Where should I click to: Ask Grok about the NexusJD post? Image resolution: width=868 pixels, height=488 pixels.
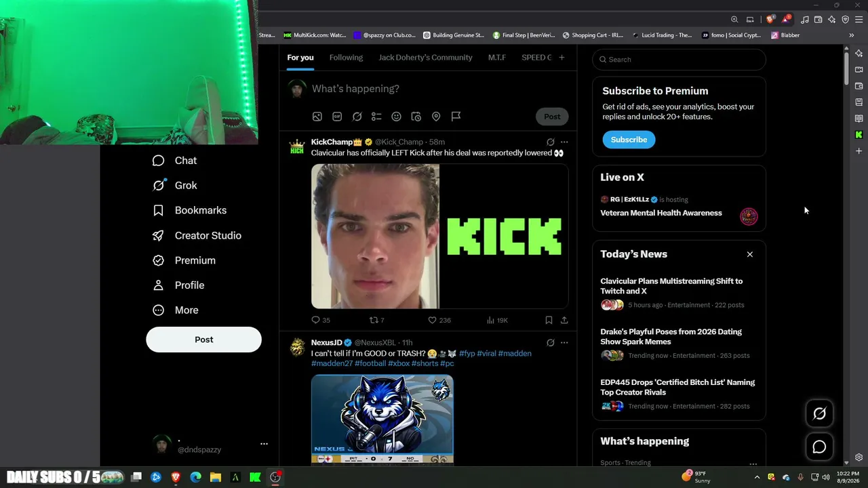point(550,343)
